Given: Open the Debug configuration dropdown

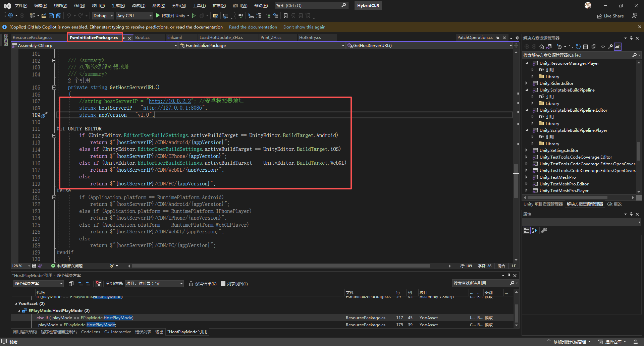Looking at the screenshot, I should pyautogui.click(x=103, y=16).
